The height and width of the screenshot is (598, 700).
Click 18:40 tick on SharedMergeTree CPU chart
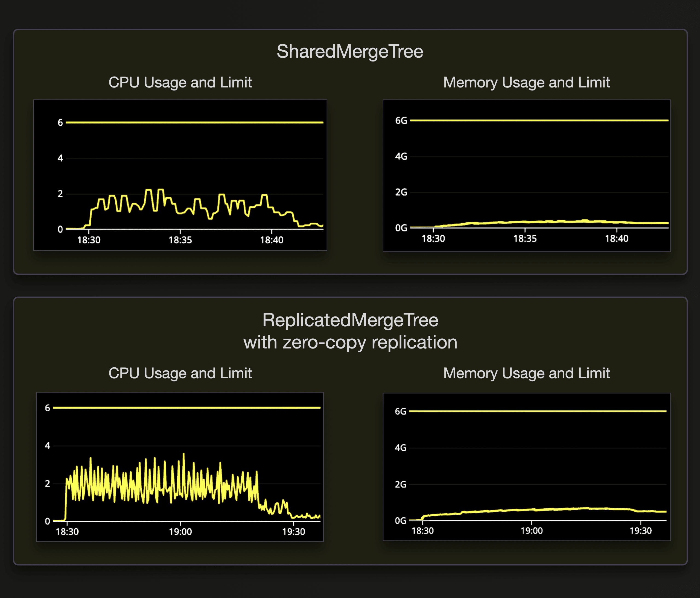[x=272, y=240]
